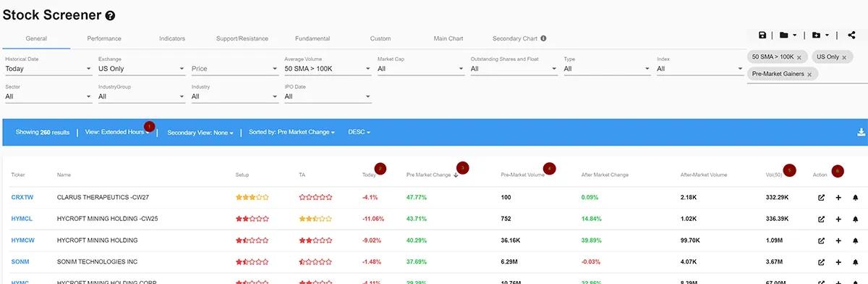Open the Main Chart tab
Viewport: 868px width, 284px height.
tap(448, 38)
